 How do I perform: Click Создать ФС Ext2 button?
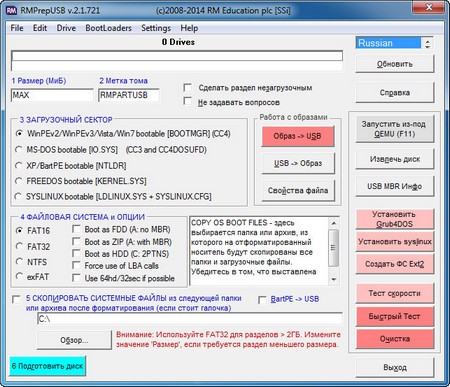click(x=395, y=264)
